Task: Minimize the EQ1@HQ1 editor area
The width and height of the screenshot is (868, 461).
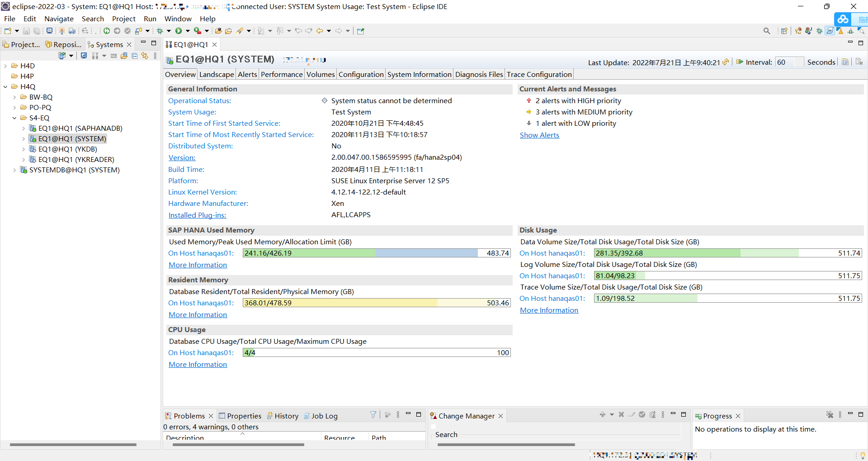Action: (x=850, y=43)
